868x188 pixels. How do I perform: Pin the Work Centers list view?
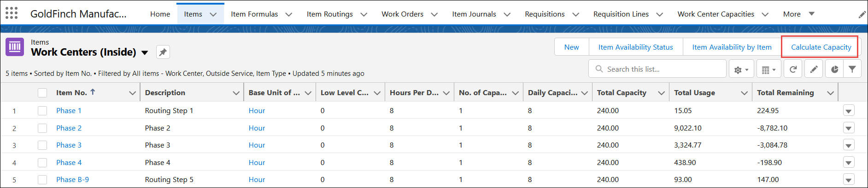(163, 52)
